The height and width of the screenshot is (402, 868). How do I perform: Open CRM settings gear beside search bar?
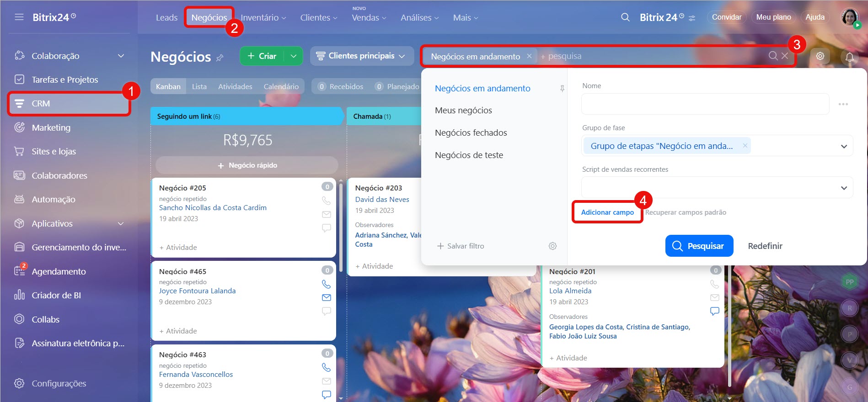click(820, 56)
